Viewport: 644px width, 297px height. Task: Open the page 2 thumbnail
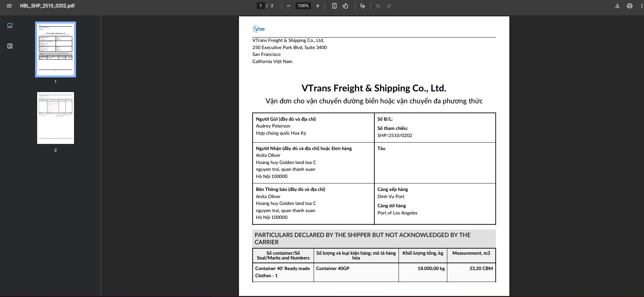click(x=56, y=118)
